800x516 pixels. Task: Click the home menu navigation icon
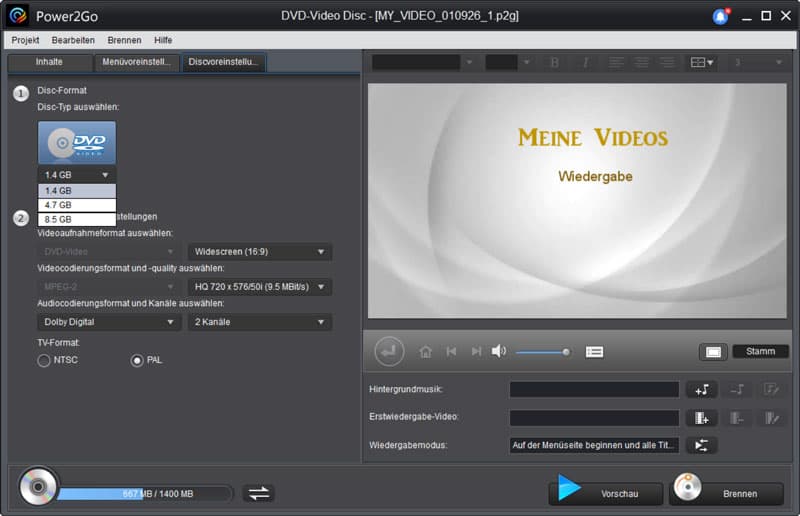[x=426, y=351]
